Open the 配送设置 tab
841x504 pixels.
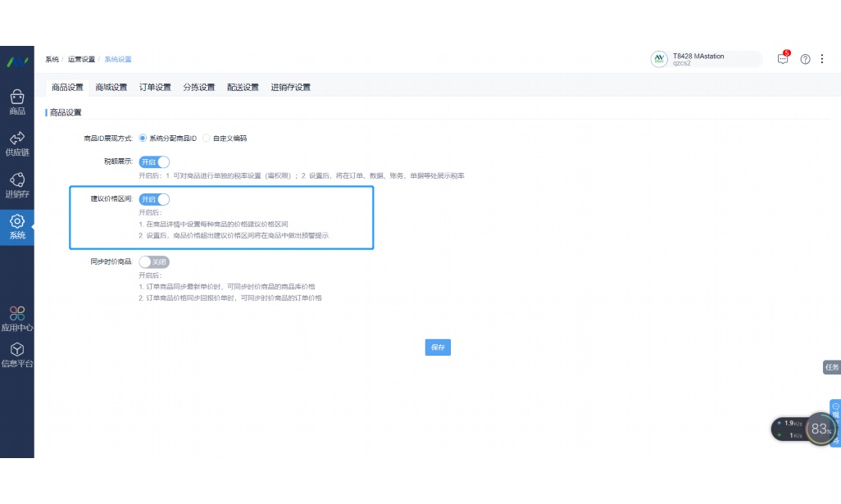coord(243,86)
